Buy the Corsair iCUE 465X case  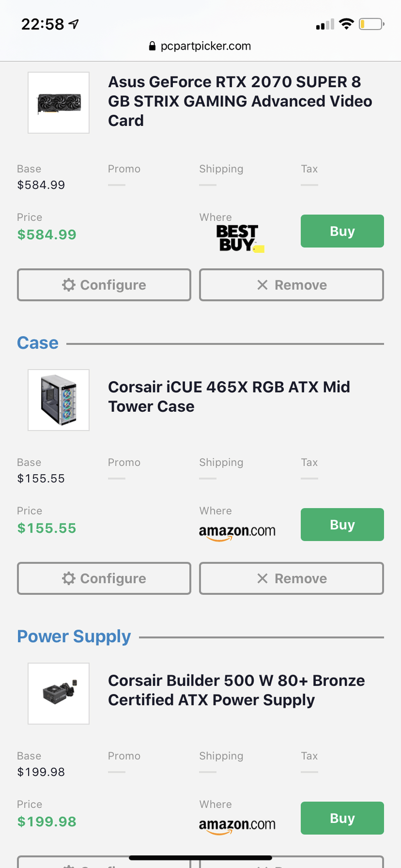342,525
